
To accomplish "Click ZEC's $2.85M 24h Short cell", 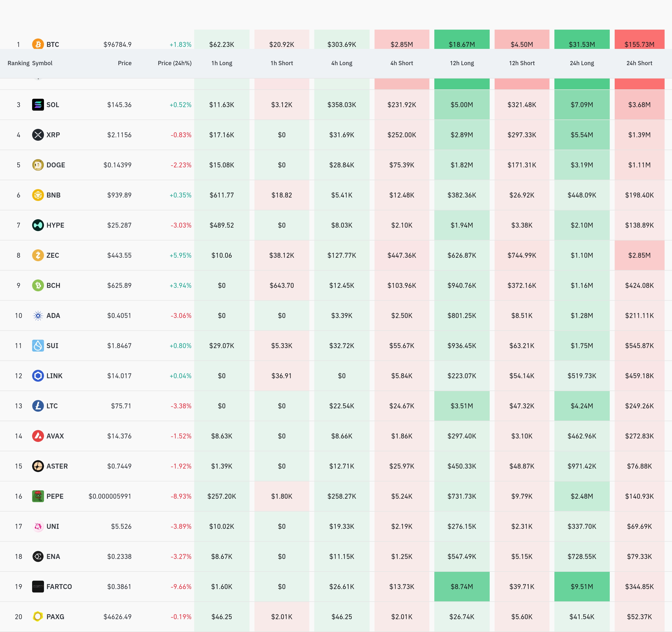I will pyautogui.click(x=639, y=255).
